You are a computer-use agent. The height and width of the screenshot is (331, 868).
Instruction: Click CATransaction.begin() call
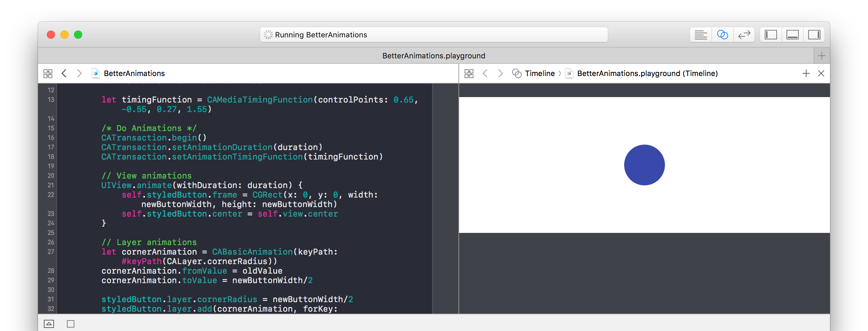(154, 138)
